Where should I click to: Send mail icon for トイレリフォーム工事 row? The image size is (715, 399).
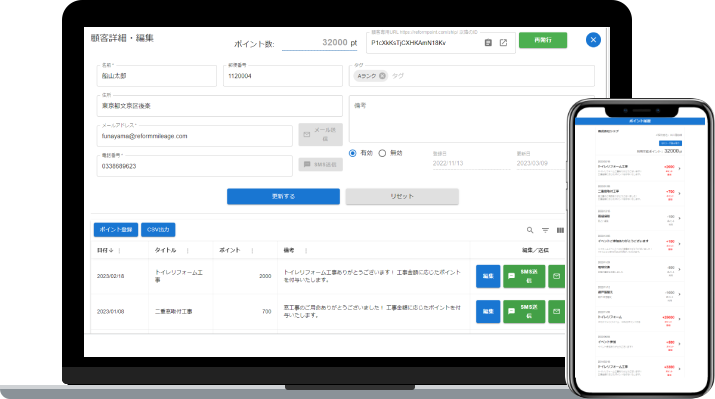[556, 276]
